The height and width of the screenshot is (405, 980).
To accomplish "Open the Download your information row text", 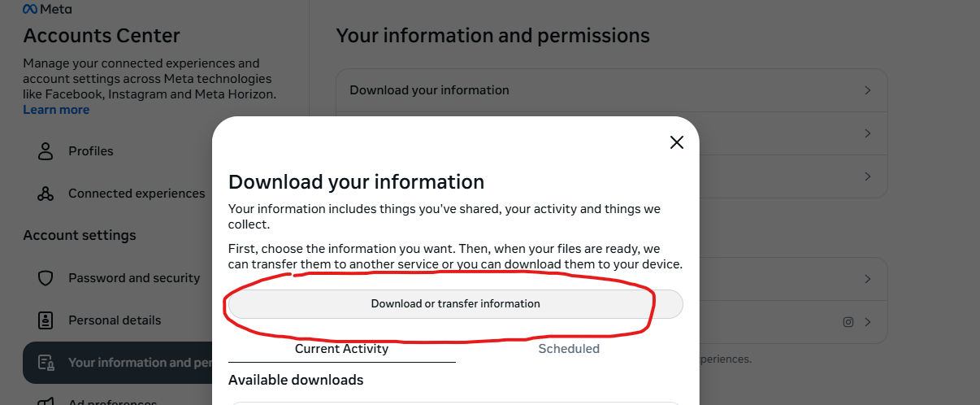I will [x=429, y=90].
